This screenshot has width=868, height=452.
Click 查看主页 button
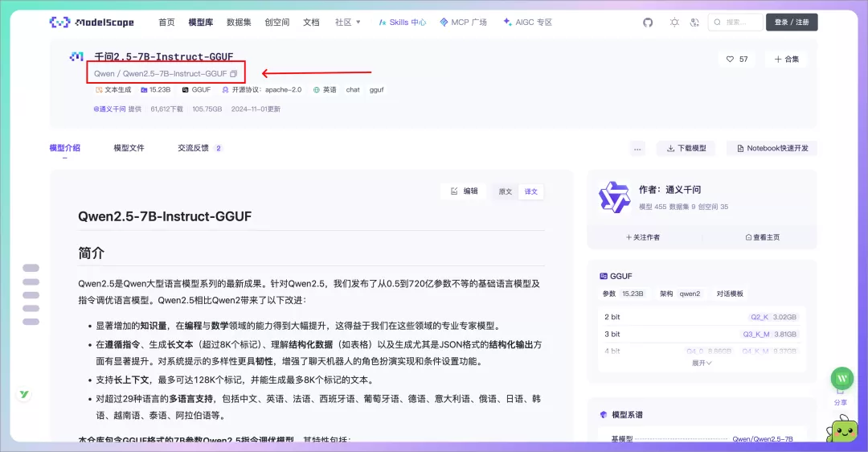pyautogui.click(x=762, y=237)
